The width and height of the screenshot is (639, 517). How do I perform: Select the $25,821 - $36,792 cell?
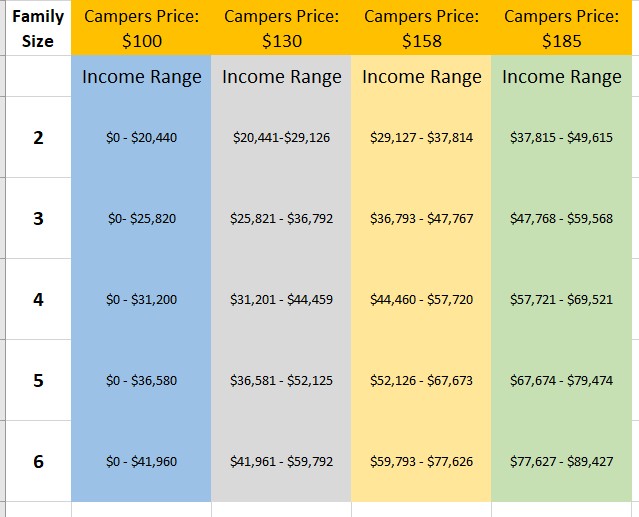[281, 218]
